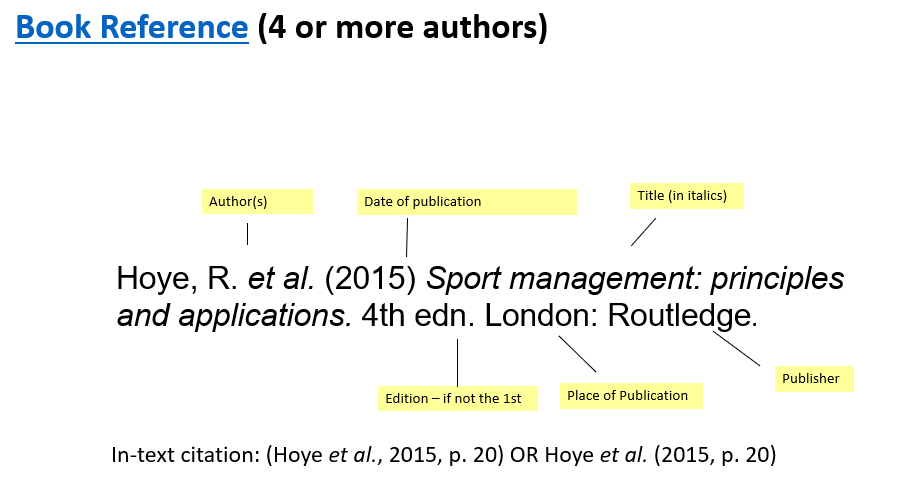Click the alternative citation ending (2015, p. 20)
This screenshot has width=915, height=493.
pyautogui.click(x=715, y=455)
